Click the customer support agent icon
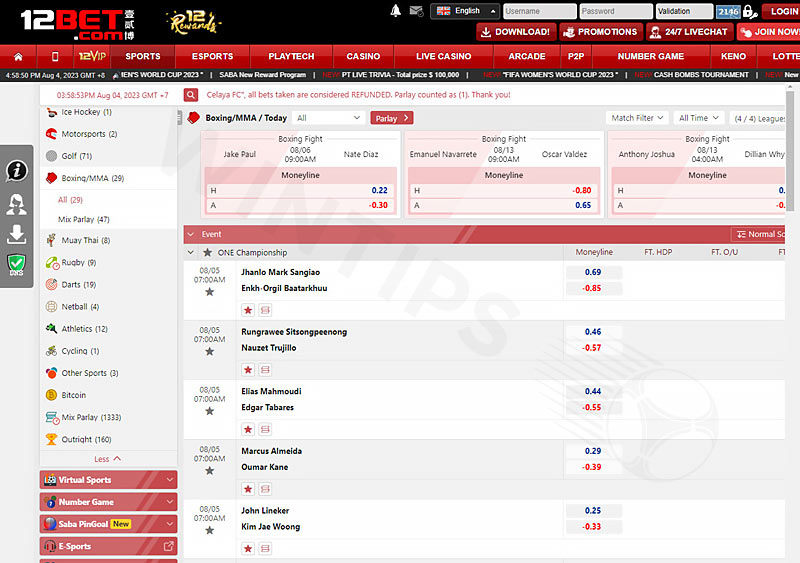Viewport: 800px width, 563px height. pyautogui.click(x=16, y=204)
